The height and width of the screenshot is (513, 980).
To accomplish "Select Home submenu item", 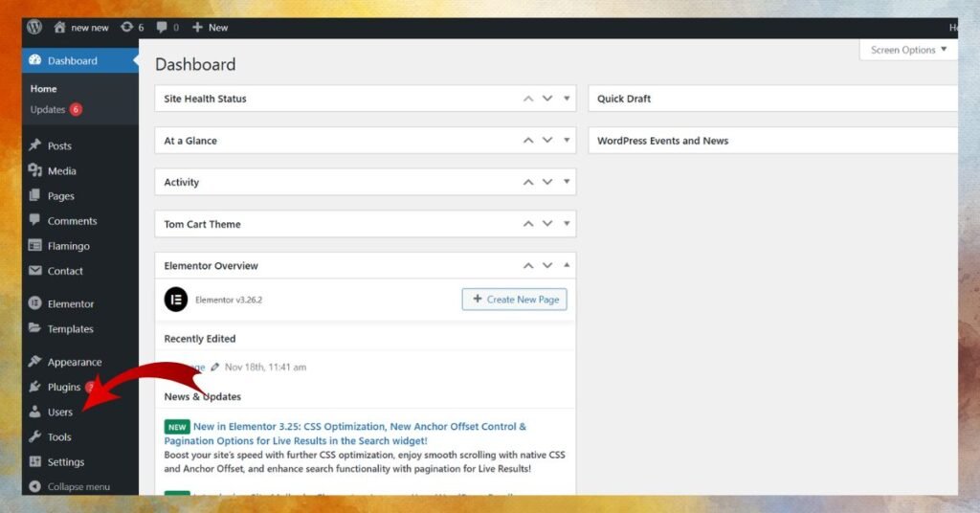I will (43, 89).
